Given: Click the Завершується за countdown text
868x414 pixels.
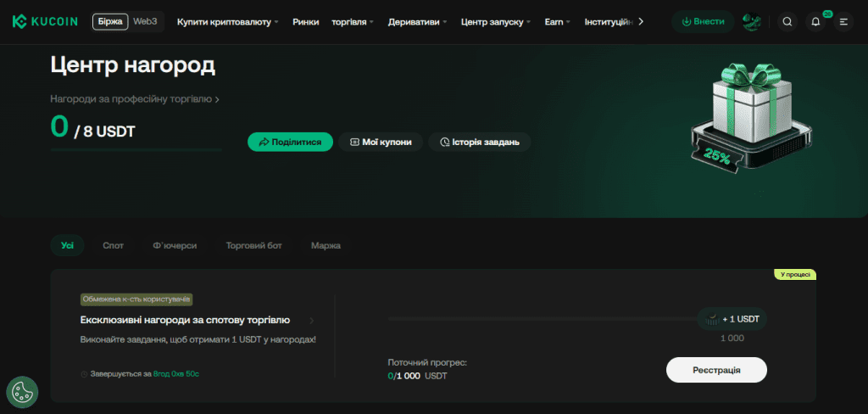Looking at the screenshot, I should 140,374.
